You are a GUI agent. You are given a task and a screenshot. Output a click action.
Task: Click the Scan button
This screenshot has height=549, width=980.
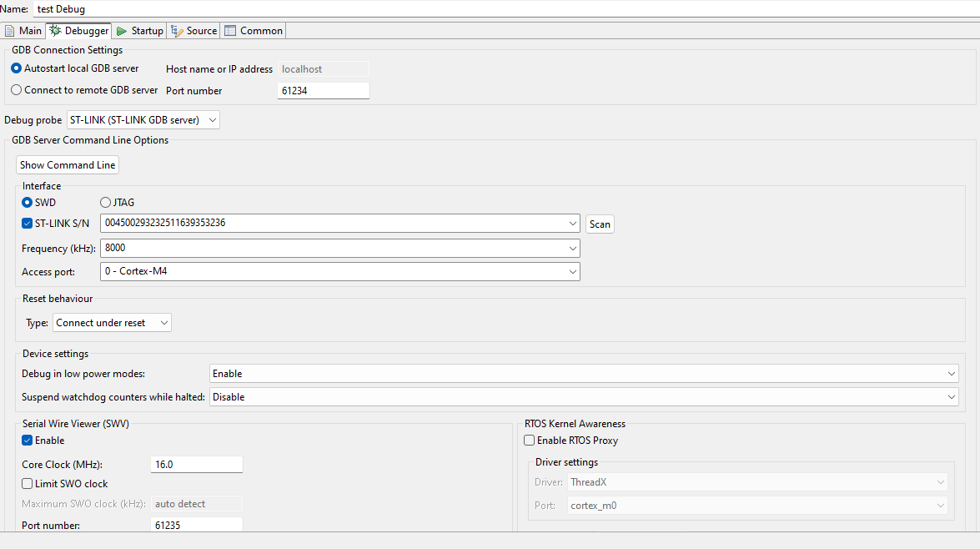click(x=600, y=224)
